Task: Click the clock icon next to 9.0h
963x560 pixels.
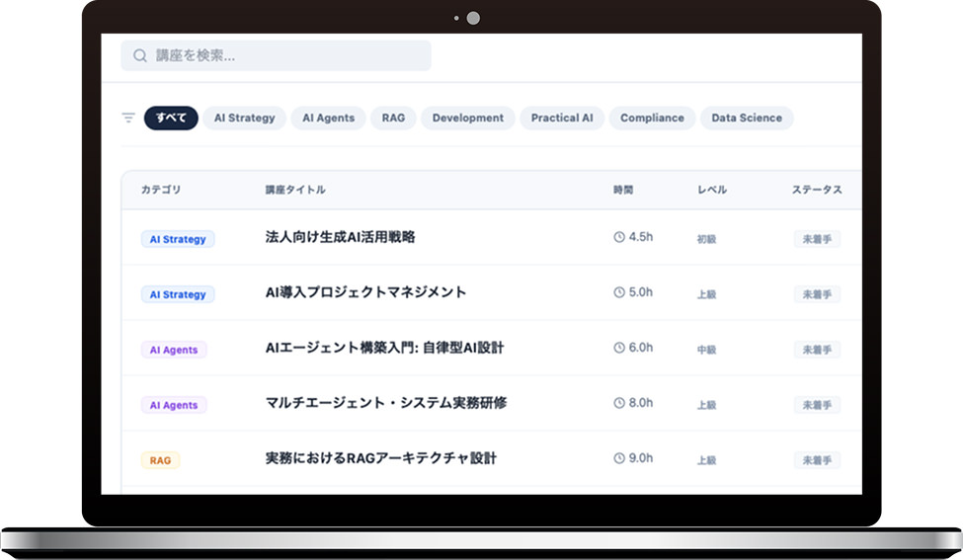Action: pos(619,458)
